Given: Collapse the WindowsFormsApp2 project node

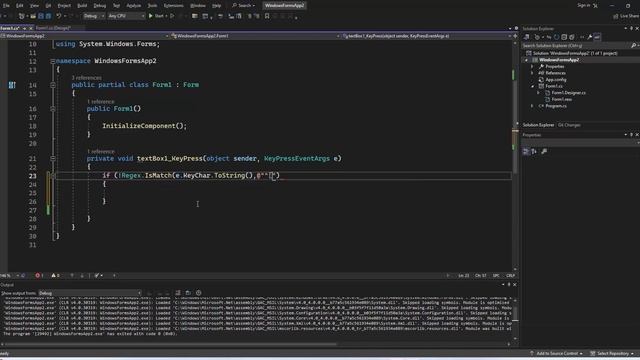Looking at the screenshot, I should (x=526, y=60).
